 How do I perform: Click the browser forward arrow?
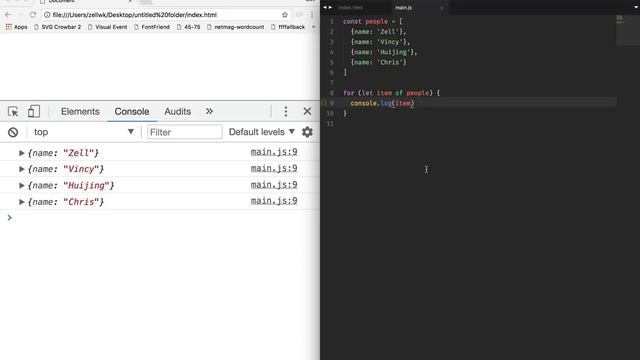20,15
